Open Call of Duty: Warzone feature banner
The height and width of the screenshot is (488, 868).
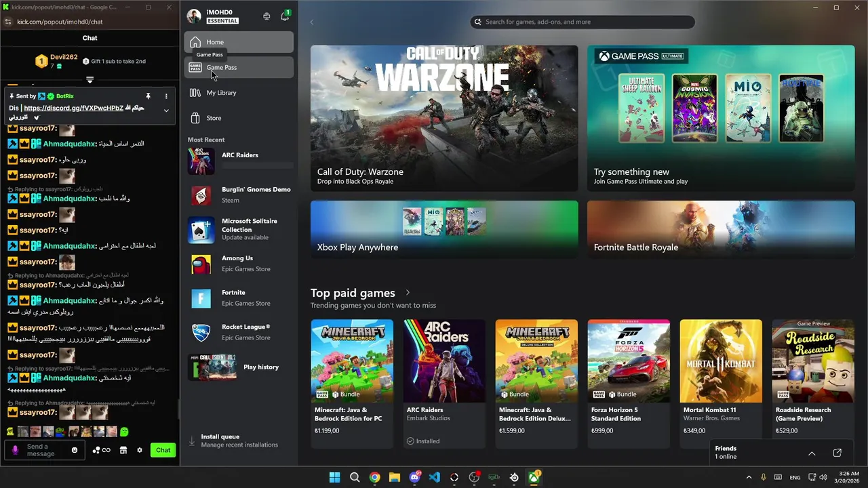coord(444,118)
